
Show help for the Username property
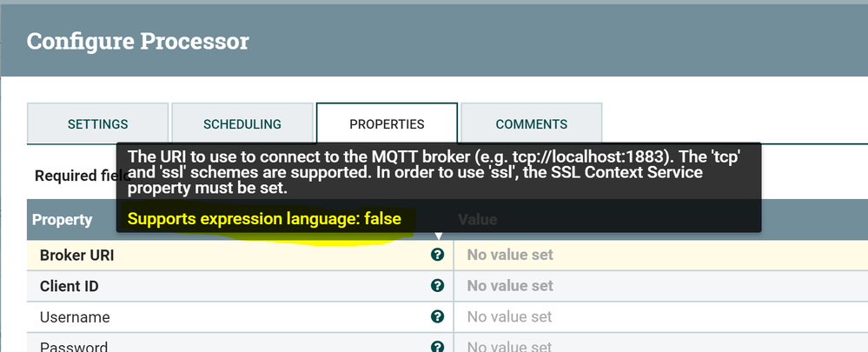tap(437, 316)
